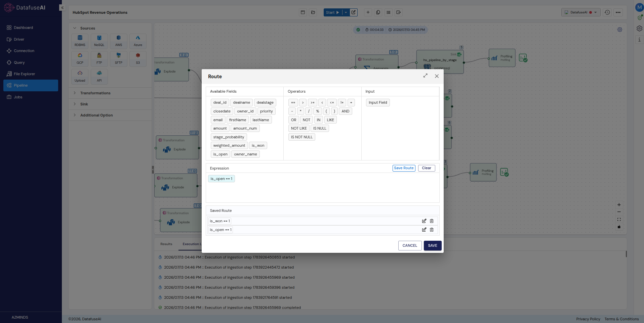The width and height of the screenshot is (644, 323).
Task: Open the folder toolbar icon
Action: [313, 12]
